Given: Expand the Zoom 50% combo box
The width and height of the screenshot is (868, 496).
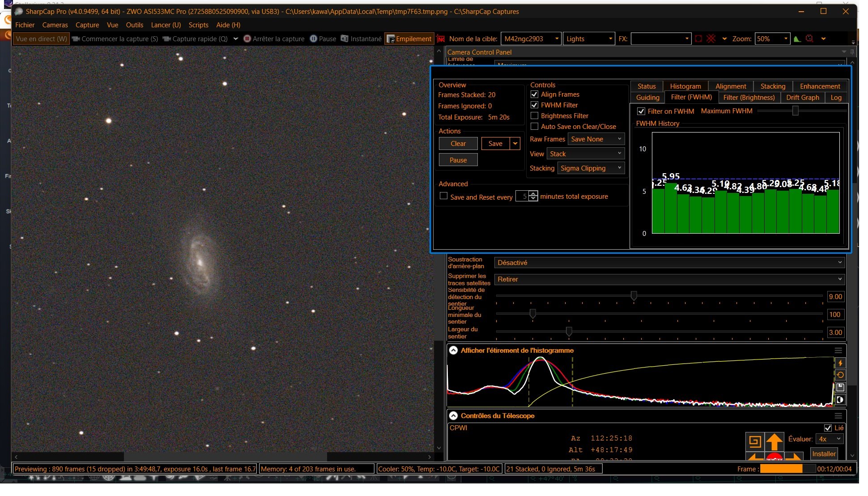Looking at the screenshot, I should (x=772, y=39).
